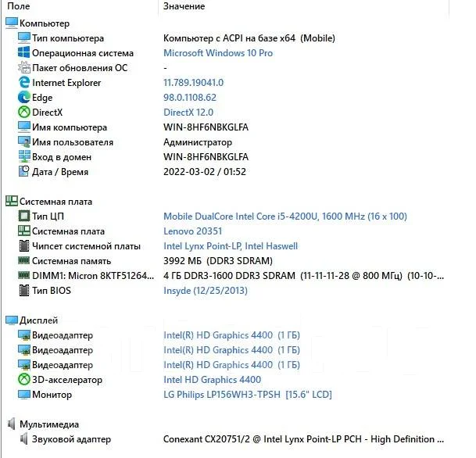The width and height of the screenshot is (476, 458).
Task: Open the Lenovo 20351 link
Action: click(192, 231)
